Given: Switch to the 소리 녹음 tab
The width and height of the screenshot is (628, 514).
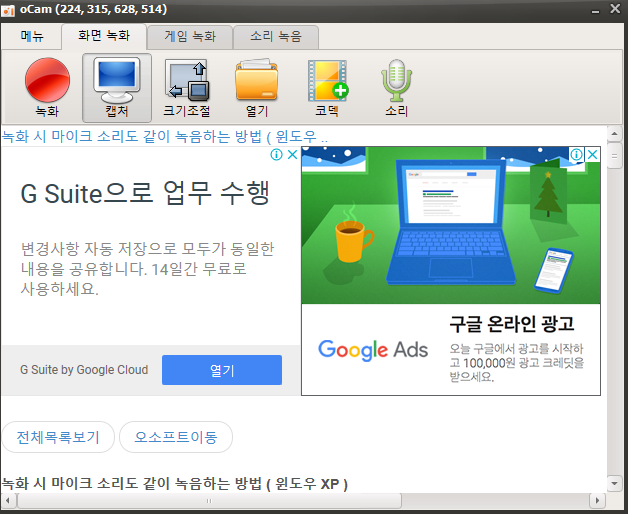Looking at the screenshot, I should (x=276, y=37).
